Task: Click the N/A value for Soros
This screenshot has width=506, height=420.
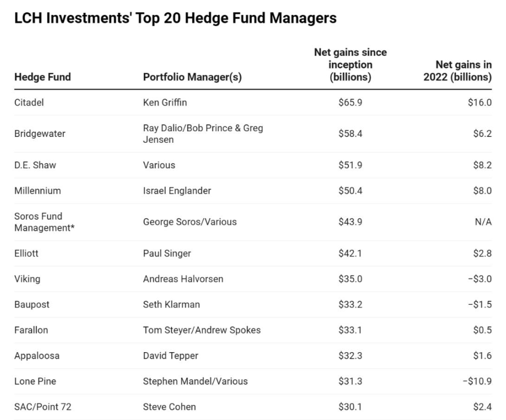Action: (483, 222)
